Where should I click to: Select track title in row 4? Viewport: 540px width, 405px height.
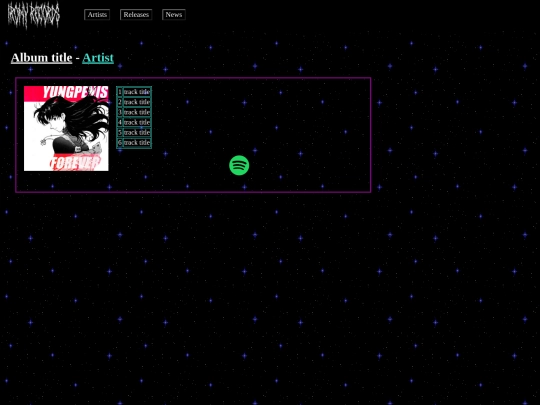coord(137,122)
